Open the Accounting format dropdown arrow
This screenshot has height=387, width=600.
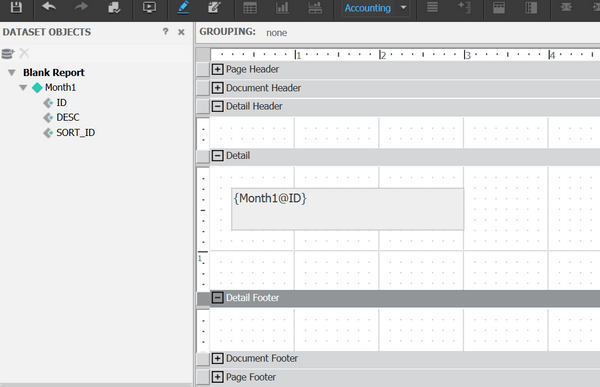coord(403,8)
